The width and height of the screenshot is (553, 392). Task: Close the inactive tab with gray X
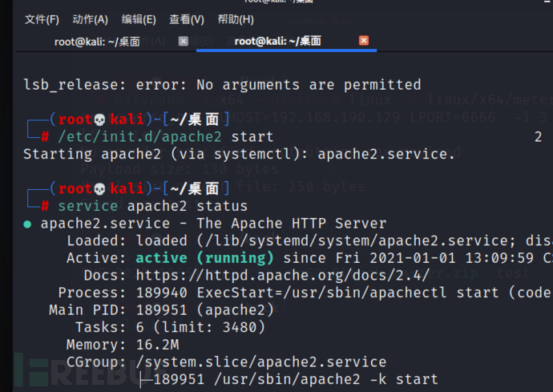pos(184,41)
